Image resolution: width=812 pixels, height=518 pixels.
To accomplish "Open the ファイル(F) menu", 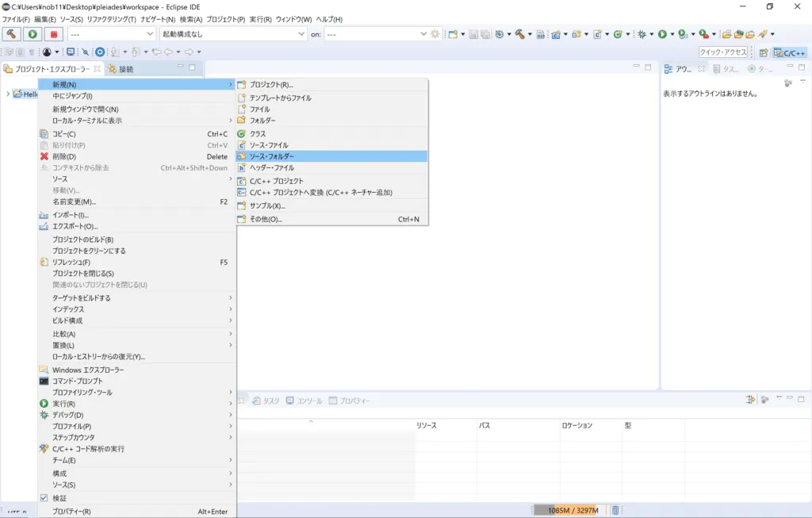I will coord(16,19).
